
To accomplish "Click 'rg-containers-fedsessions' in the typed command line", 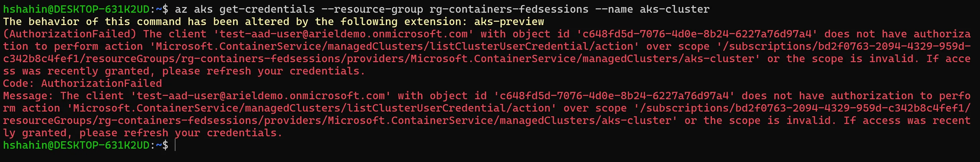I will click(509, 9).
